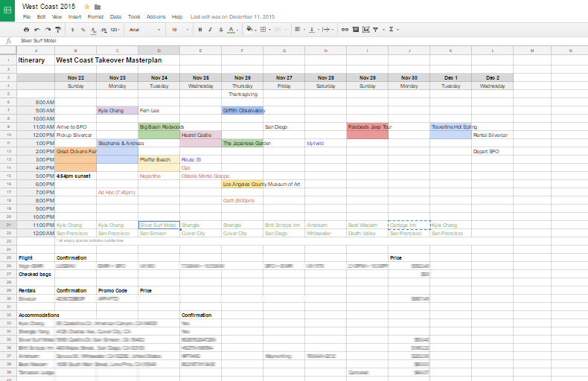
Task: Open the horizontal align dropdown
Action: pos(300,30)
